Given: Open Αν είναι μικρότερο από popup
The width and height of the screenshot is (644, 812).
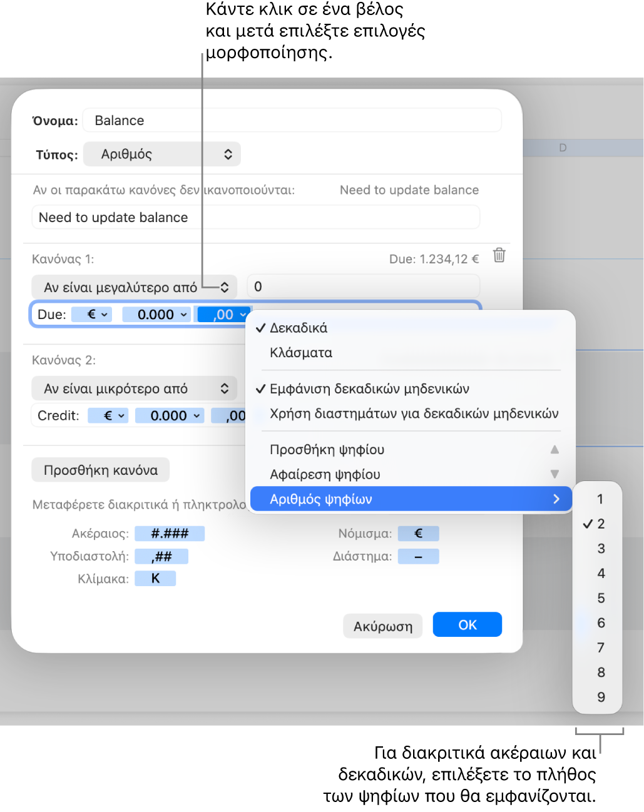Looking at the screenshot, I should (x=135, y=388).
